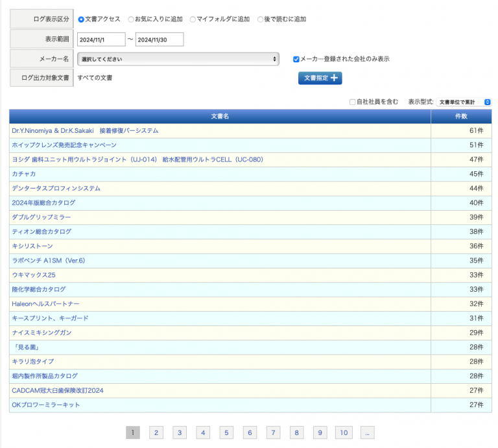Click the 件数 column header
The width and height of the screenshot is (498, 448).
461,116
